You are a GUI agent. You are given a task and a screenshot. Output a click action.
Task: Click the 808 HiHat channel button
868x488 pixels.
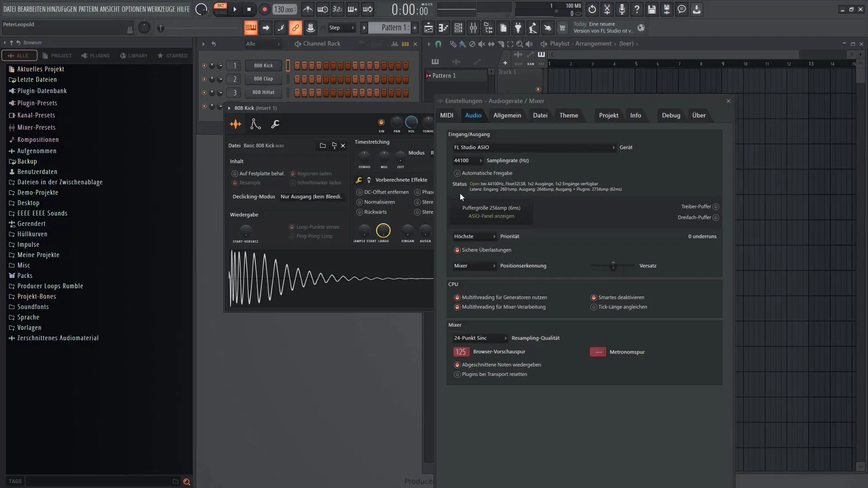click(264, 92)
